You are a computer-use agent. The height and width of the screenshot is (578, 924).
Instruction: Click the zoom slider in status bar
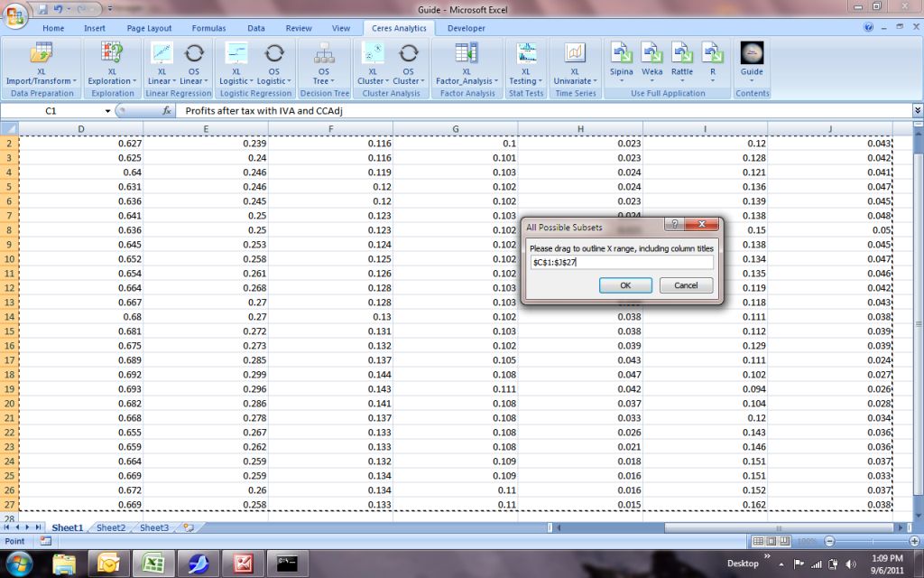tap(872, 541)
